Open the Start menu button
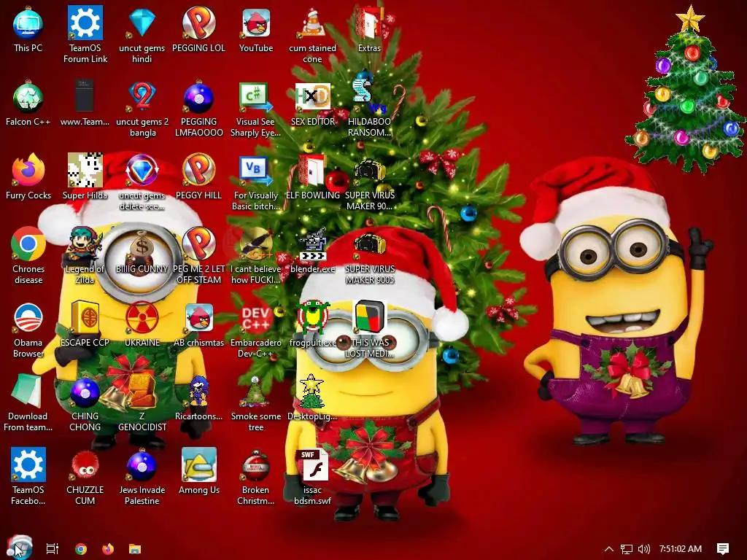747x560 pixels. pos(19,548)
